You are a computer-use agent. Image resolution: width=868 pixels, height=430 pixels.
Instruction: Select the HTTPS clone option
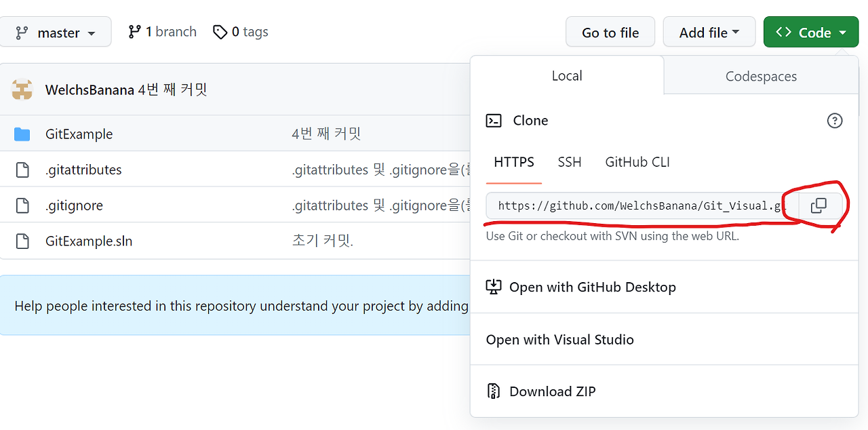tap(514, 162)
